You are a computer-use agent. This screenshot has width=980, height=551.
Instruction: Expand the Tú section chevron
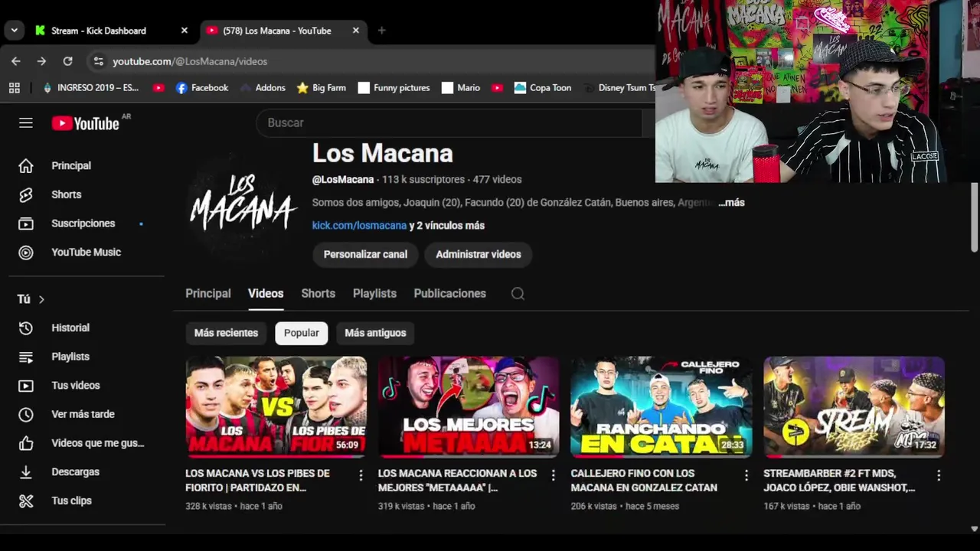(x=41, y=299)
